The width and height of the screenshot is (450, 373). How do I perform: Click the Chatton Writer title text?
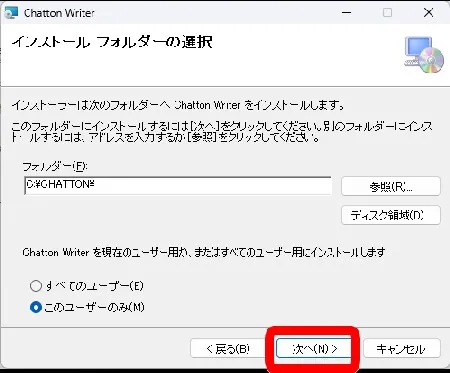click(59, 13)
